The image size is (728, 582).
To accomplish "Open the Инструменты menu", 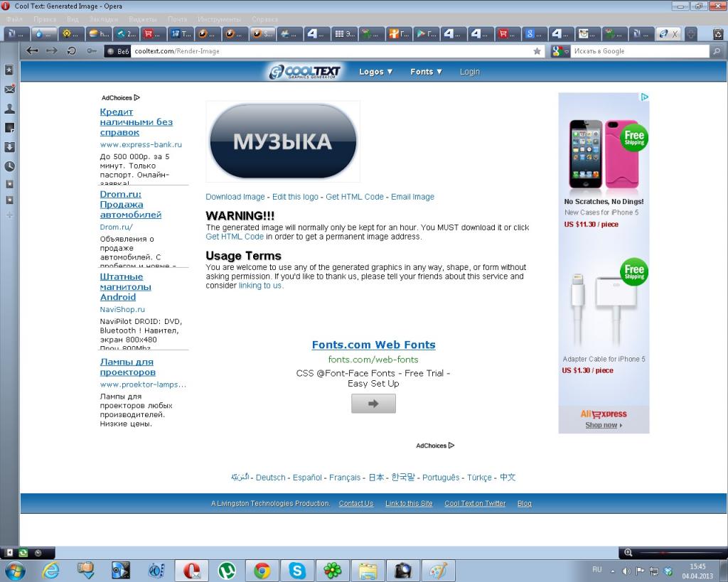I will click(x=219, y=19).
